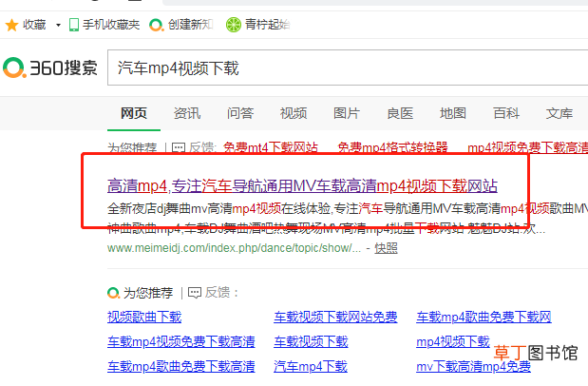Open the 快照 cached snapshot link
The width and height of the screenshot is (588, 386).
[386, 248]
